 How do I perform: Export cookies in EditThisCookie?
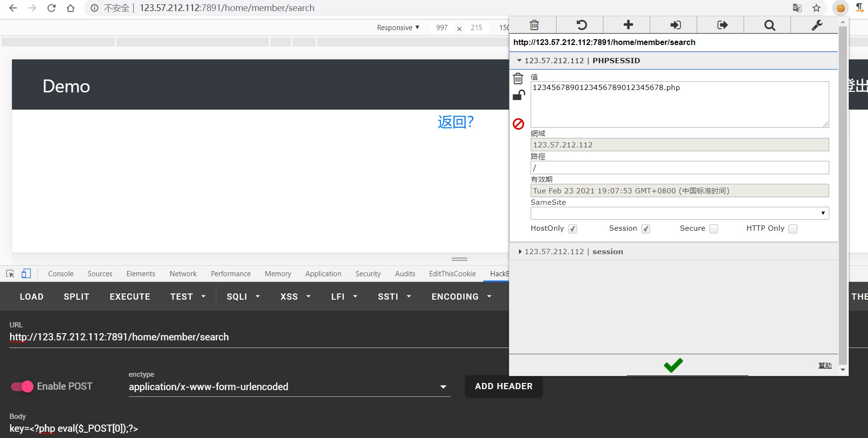722,25
